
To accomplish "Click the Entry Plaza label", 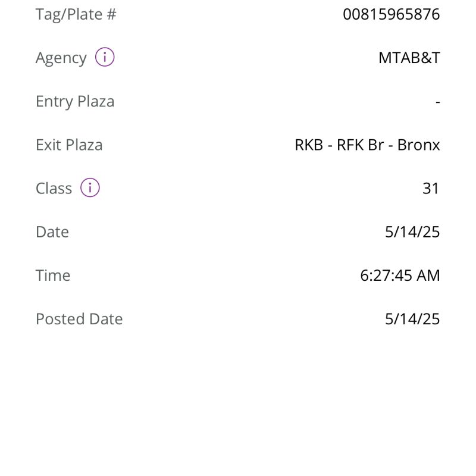I will 75,101.
